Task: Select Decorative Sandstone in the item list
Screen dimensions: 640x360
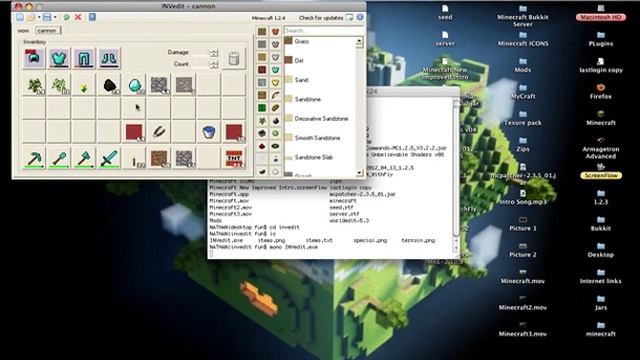Action: (320, 118)
